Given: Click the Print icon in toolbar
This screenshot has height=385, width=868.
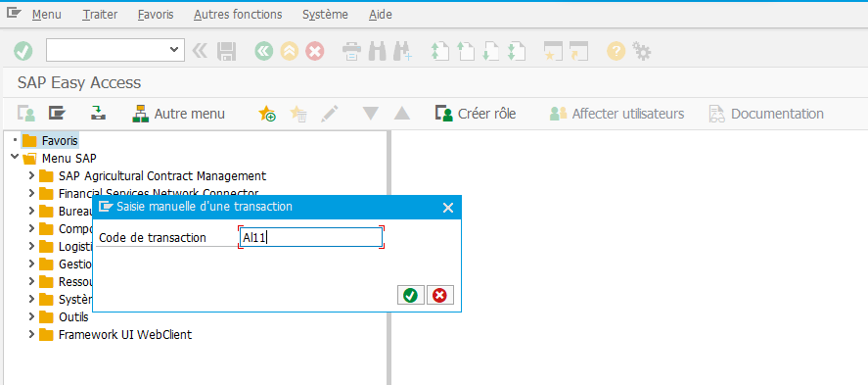Looking at the screenshot, I should pyautogui.click(x=351, y=52).
